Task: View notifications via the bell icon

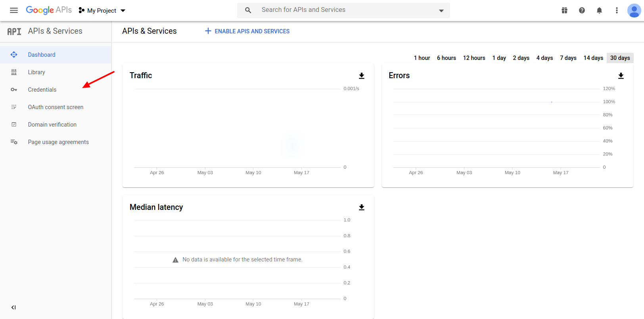Action: coord(599,10)
